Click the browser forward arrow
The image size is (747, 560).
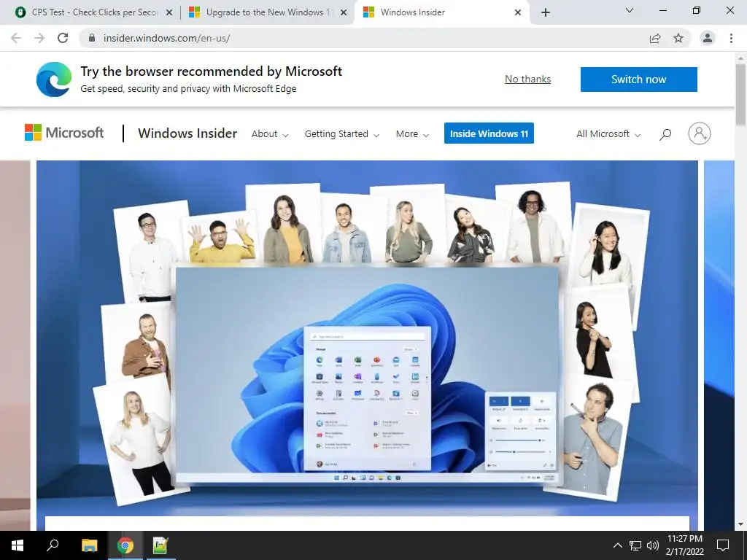click(39, 38)
